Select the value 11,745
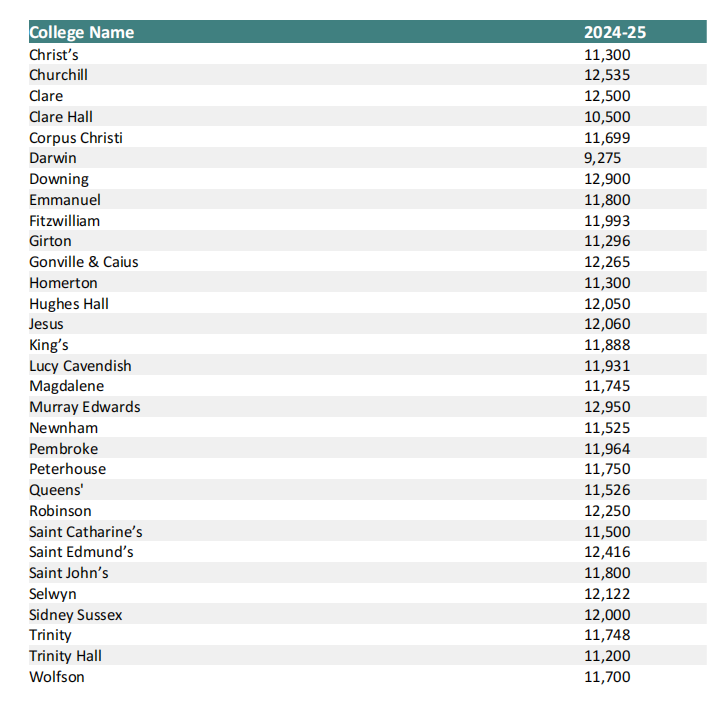This screenshot has height=706, width=707. point(607,386)
